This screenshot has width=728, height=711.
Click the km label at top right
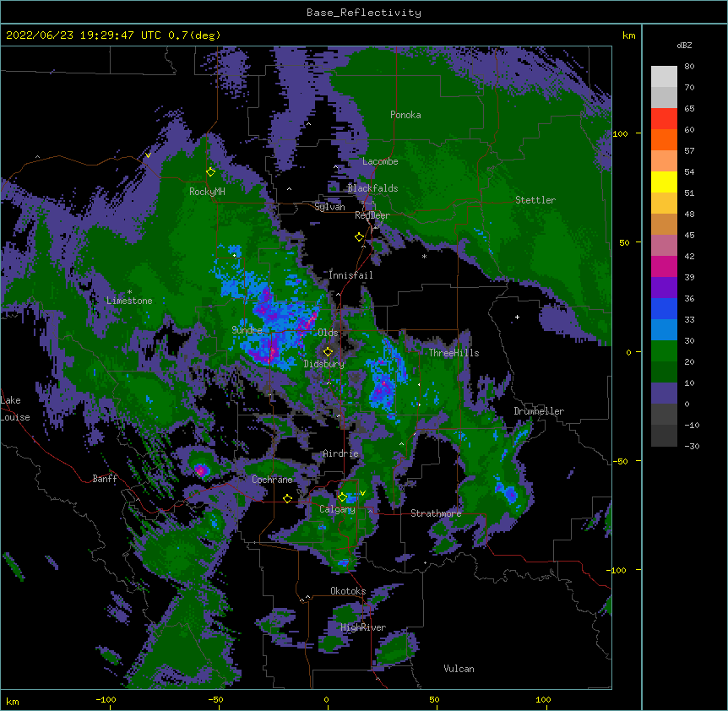coord(629,35)
